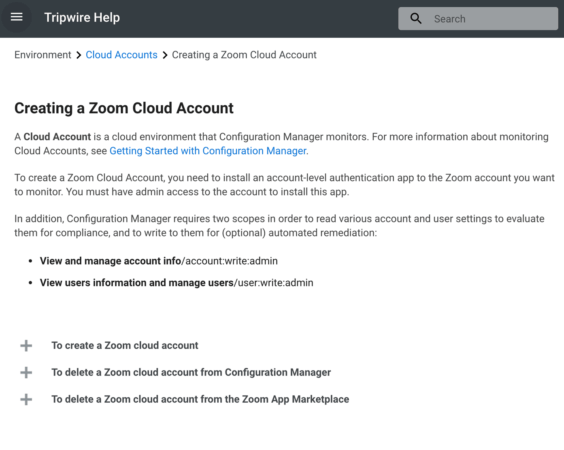Open Getting Started with Configuration Manager link

point(208,151)
